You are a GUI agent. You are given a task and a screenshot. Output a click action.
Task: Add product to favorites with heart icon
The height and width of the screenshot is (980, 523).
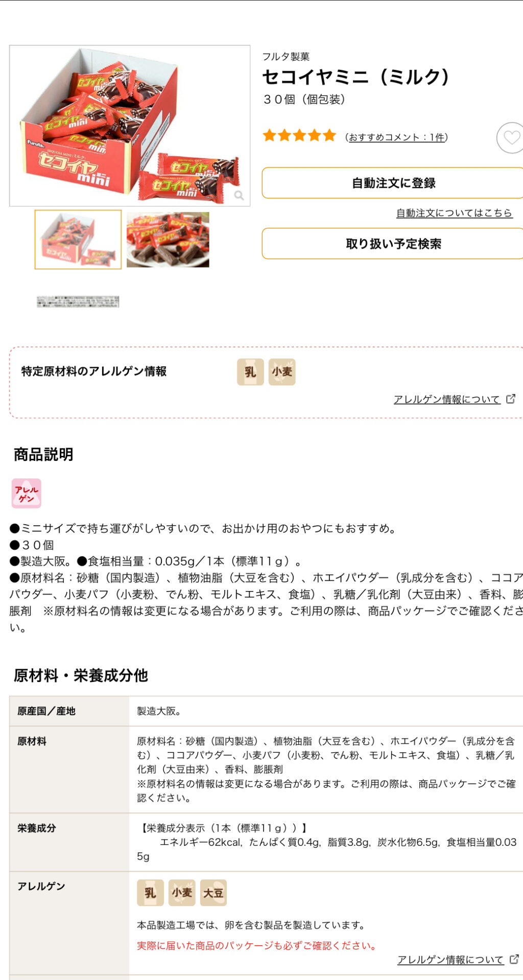[x=511, y=138]
